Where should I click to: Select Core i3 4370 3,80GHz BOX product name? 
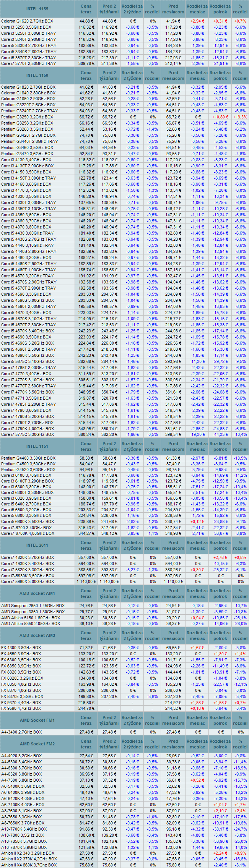pos(26,227)
